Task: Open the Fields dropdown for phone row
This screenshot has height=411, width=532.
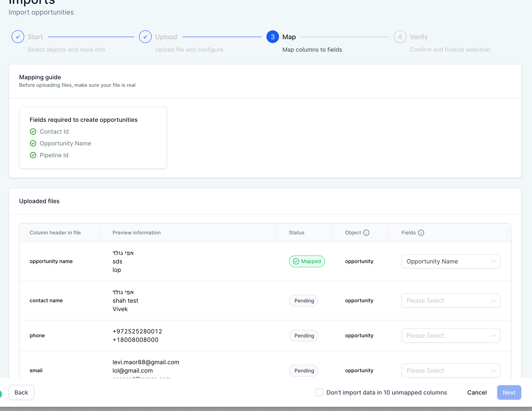Action: point(450,336)
